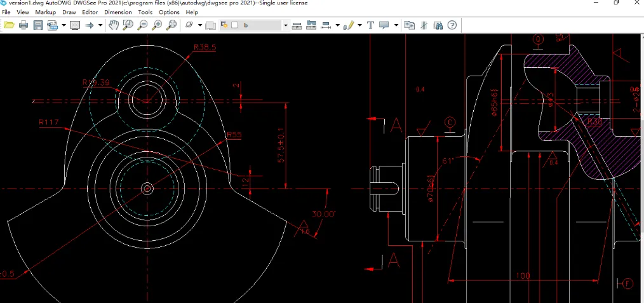Click the layouts stacked pages icon
Screen dimensions: 644x303
pyautogui.click(x=210, y=25)
